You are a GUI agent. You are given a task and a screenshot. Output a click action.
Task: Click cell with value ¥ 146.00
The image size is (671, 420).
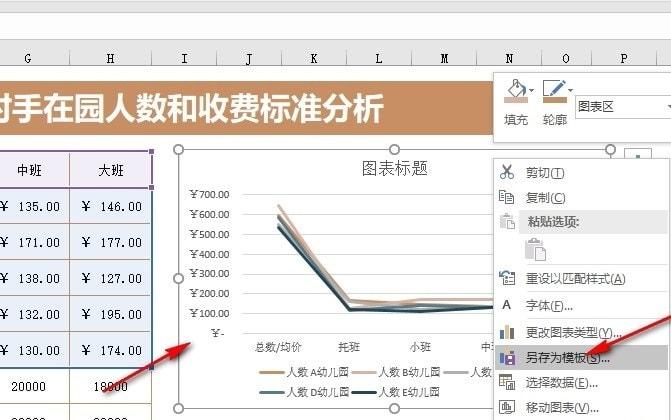tap(110, 207)
